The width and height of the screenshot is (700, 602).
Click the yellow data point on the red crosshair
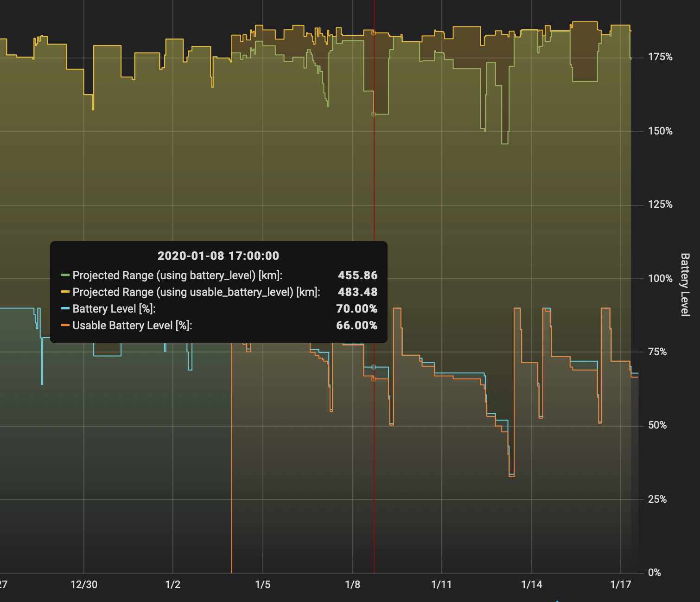click(x=374, y=32)
